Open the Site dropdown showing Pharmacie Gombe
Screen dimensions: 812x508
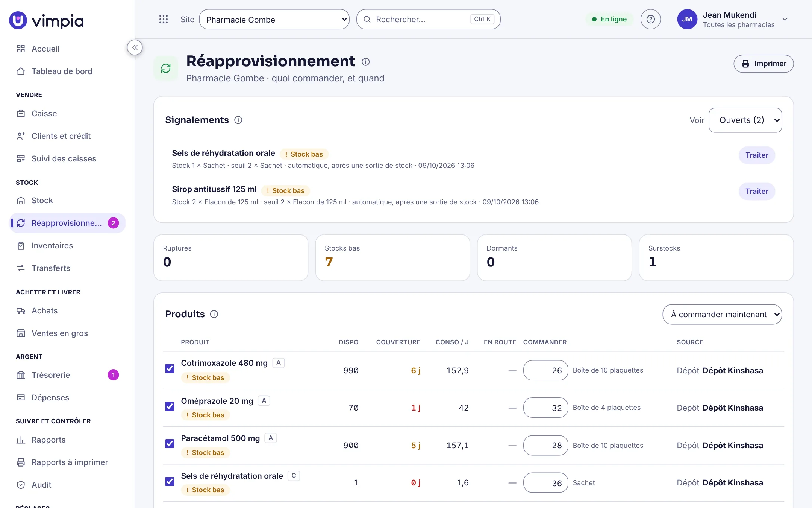coord(274,19)
